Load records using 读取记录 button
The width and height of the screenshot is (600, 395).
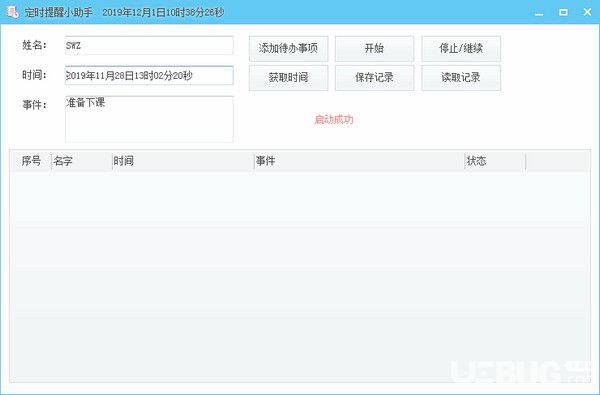tap(461, 78)
